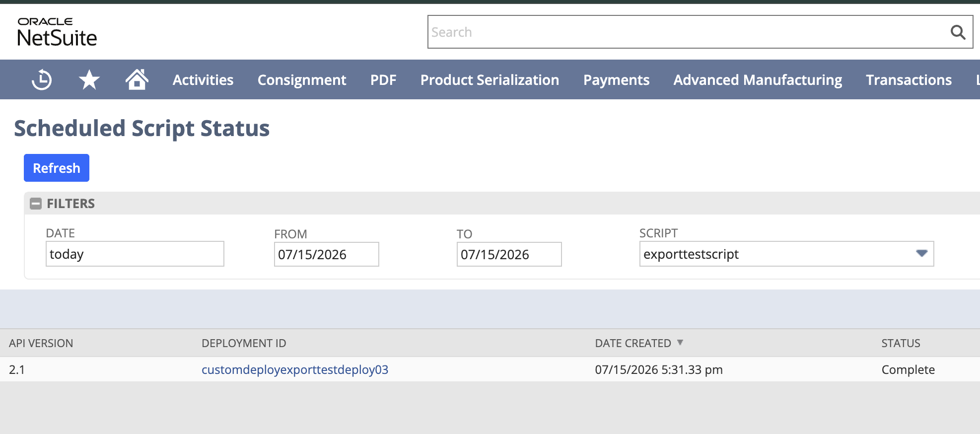
Task: Select the 07/15/2026 5:31.33 pm cell
Action: [659, 369]
